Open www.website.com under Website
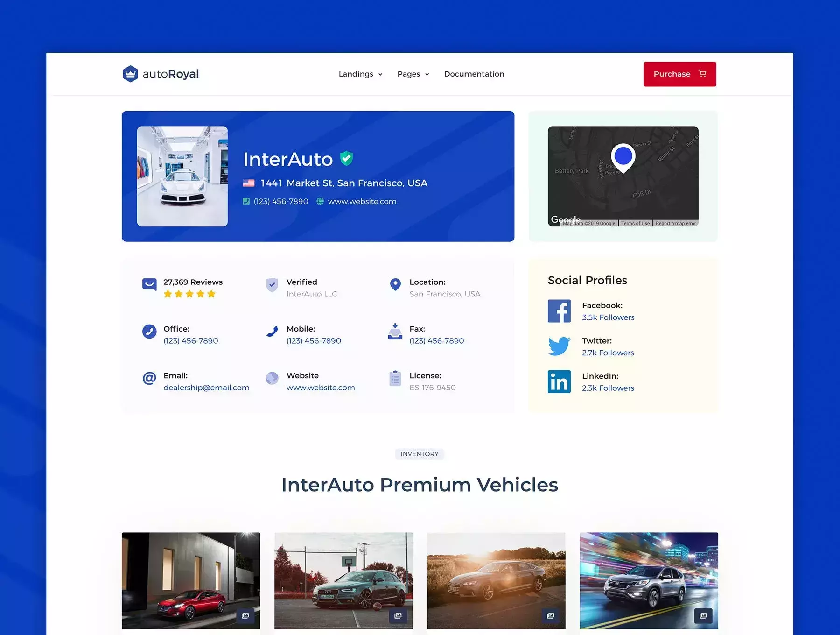 click(321, 388)
